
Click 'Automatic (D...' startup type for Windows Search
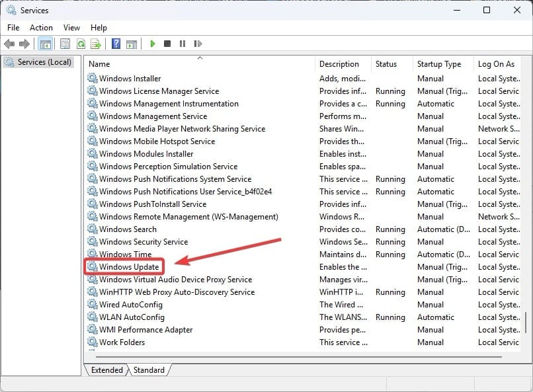(x=443, y=229)
